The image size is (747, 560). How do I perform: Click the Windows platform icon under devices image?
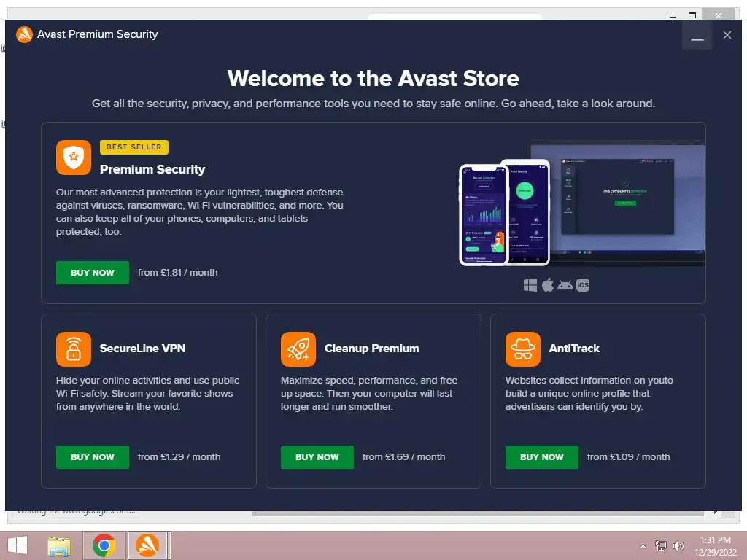530,285
